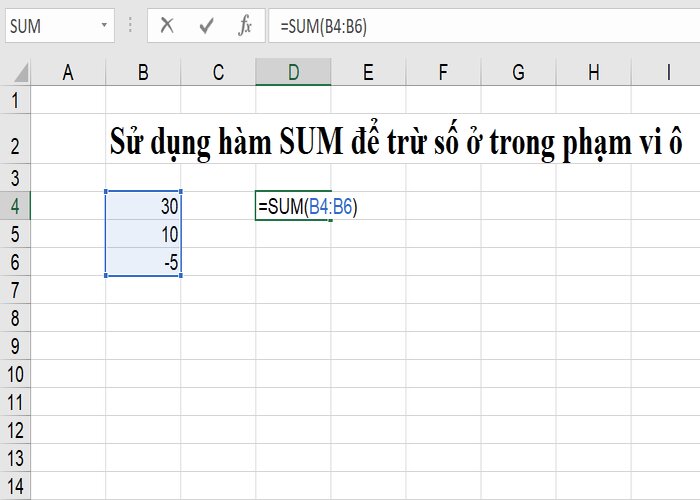Screen dimensions: 700x500
Task: Click the Name Box showing SUM
Action: [60, 26]
